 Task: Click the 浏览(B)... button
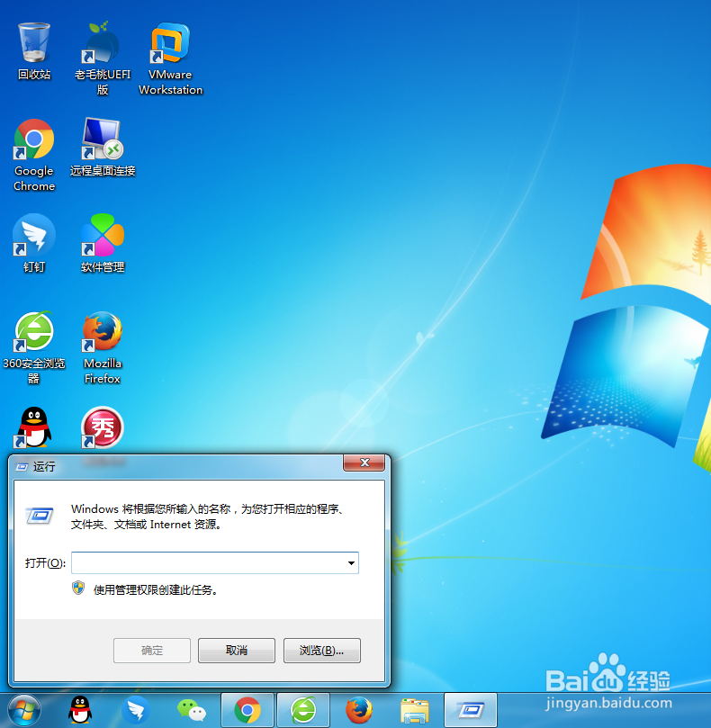click(x=322, y=651)
